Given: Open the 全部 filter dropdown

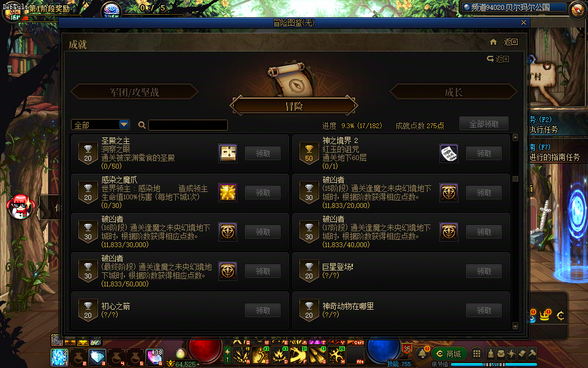Looking at the screenshot, I should (100, 125).
